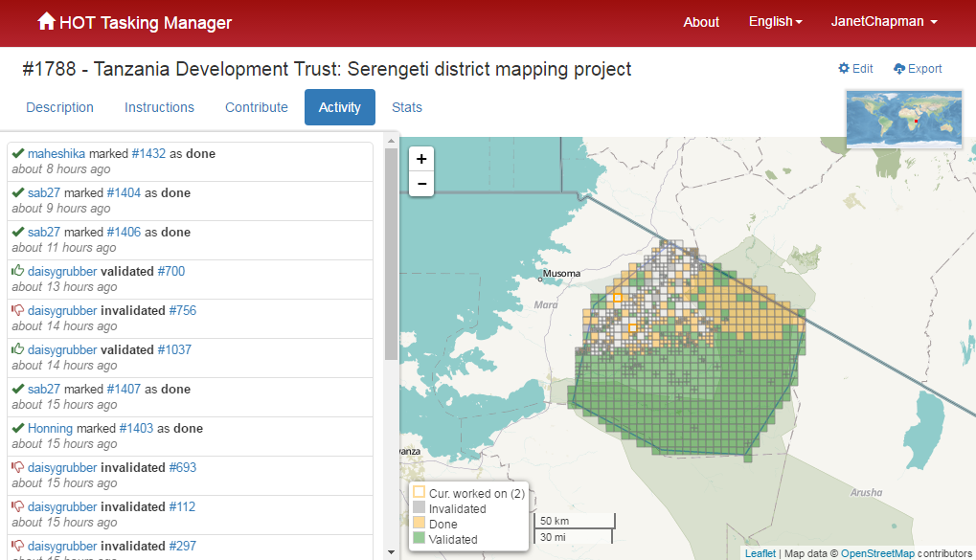This screenshot has height=560, width=976.
Task: Click thumbs-down icon for invalidated #112 entry
Action: (x=18, y=505)
